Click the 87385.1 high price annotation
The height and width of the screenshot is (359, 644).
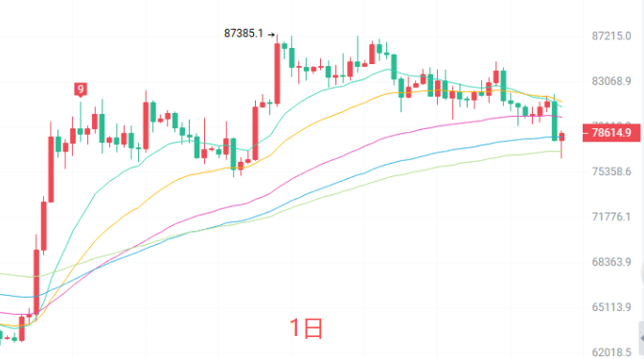[x=243, y=34]
